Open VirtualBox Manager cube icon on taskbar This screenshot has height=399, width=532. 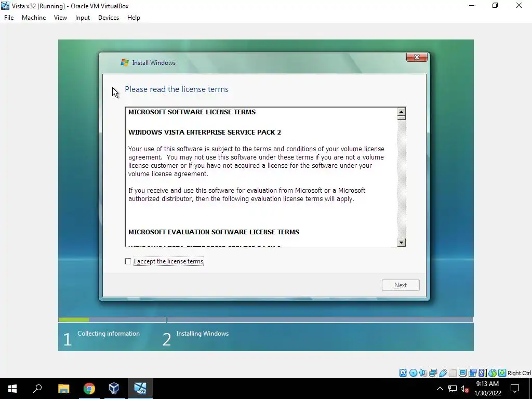pos(114,389)
